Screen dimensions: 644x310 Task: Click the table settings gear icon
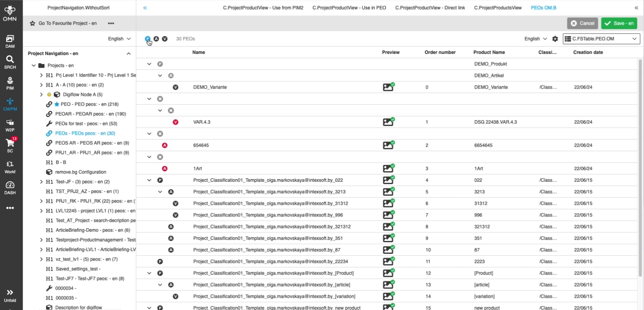pos(555,39)
